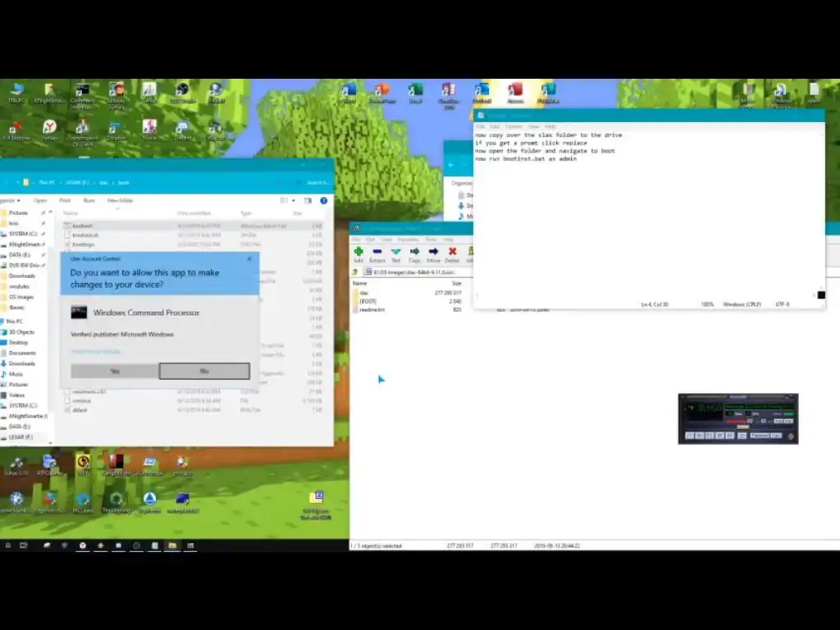This screenshot has width=840, height=630.
Task: Click File Explorer icon on taskbar
Action: (172, 546)
